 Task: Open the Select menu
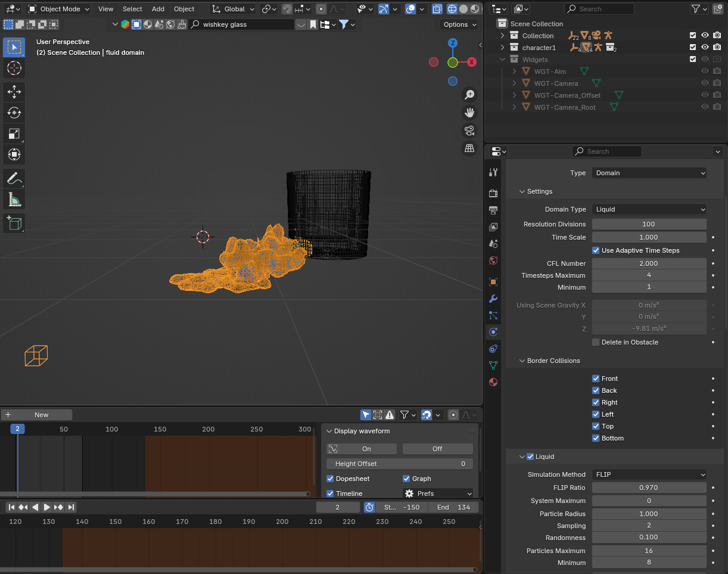click(x=132, y=9)
